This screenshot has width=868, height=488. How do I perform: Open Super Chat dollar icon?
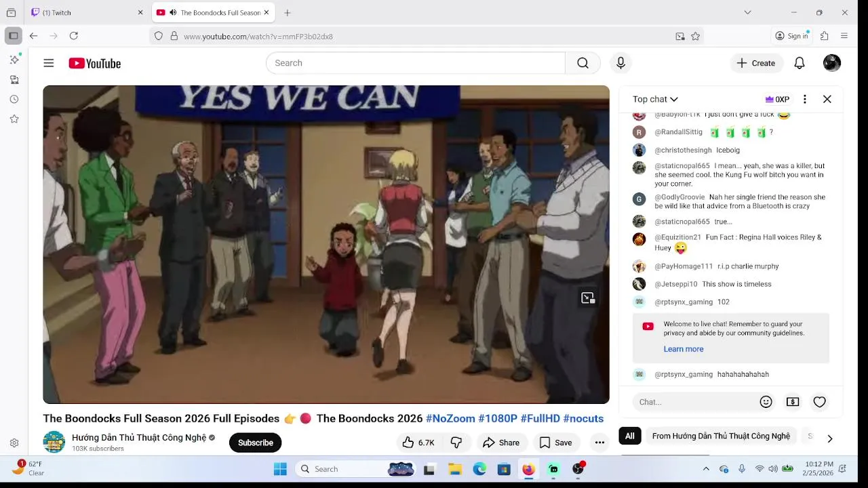(x=793, y=402)
